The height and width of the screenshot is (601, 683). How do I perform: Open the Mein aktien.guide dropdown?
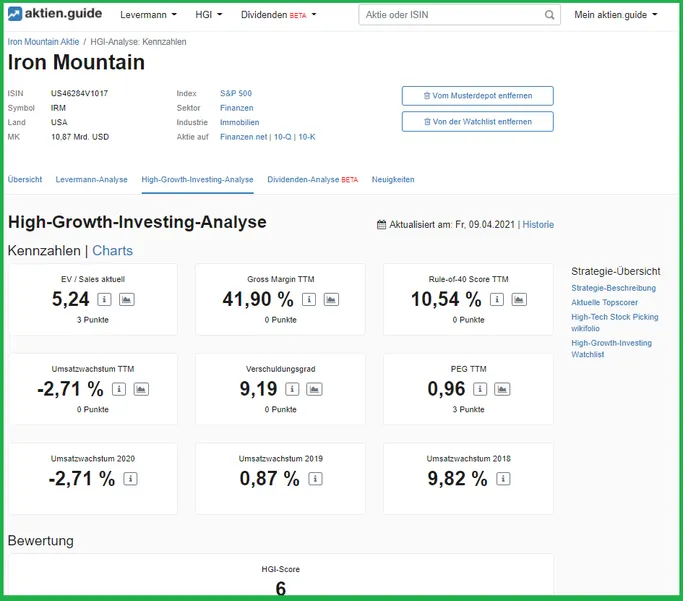[x=615, y=15]
